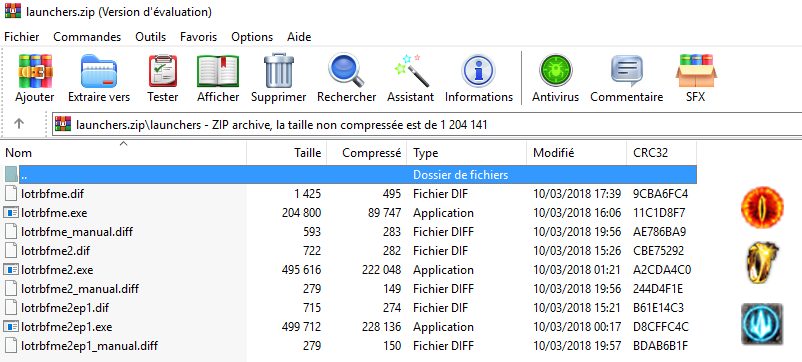Sort files by the Nom column header
This screenshot has height=362, width=802.
coord(125,153)
